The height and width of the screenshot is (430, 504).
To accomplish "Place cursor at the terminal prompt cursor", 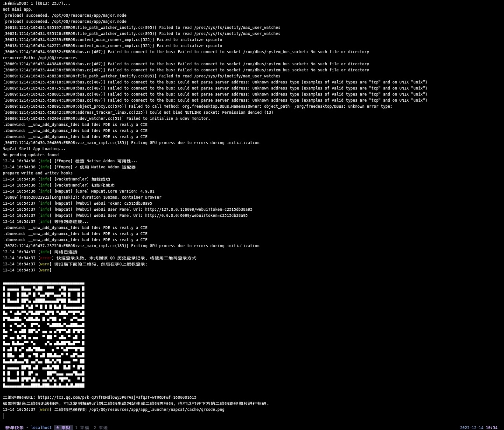I will pos(3,416).
